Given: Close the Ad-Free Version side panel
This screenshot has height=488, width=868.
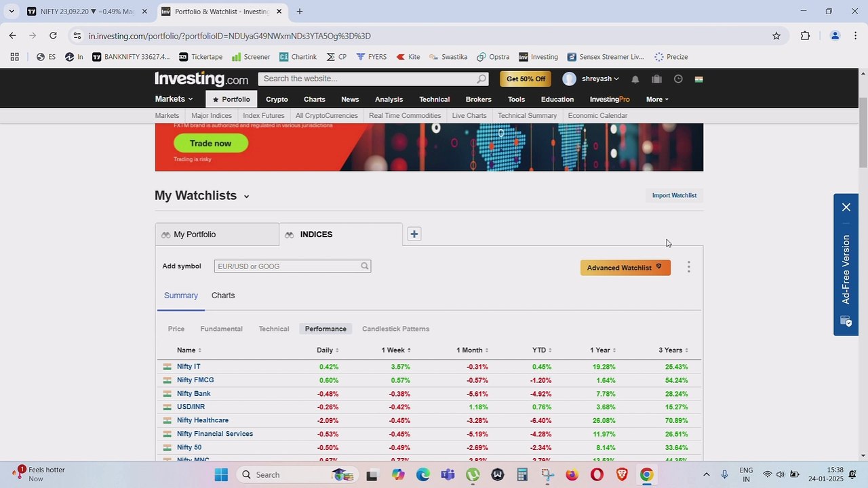Looking at the screenshot, I should 846,207.
